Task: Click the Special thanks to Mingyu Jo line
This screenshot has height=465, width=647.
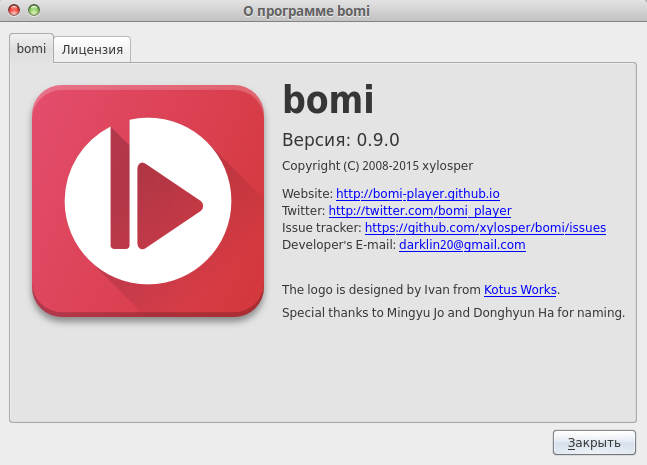Action: point(453,313)
